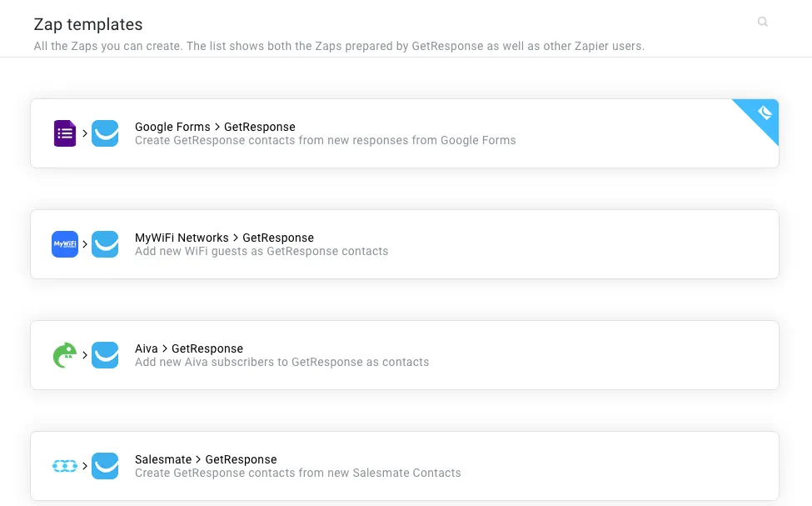812x506 pixels.
Task: Click 'Create GetResponse contacts from new Salesmate Contacts' description
Action: [298, 473]
